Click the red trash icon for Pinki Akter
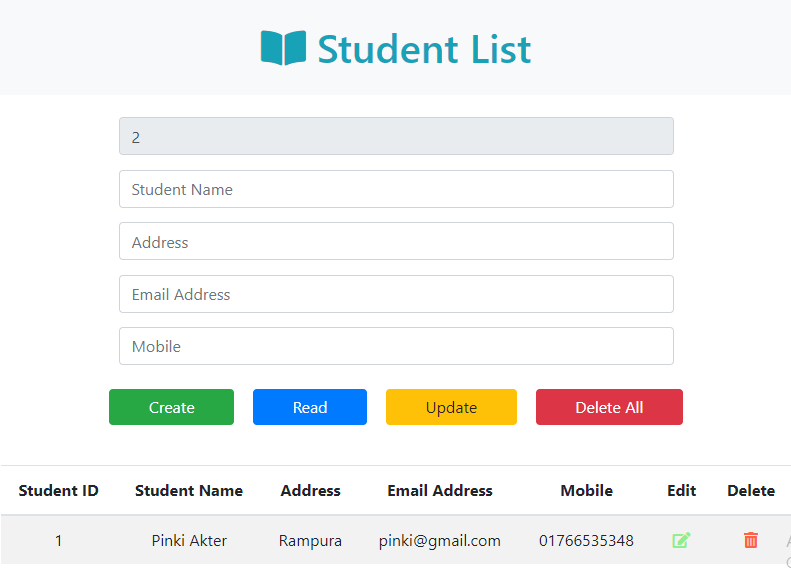791x582 pixels. [751, 540]
